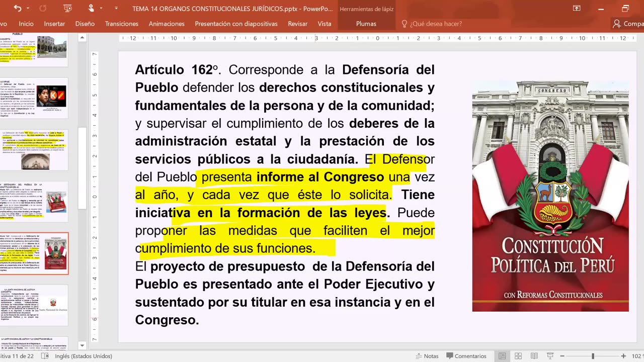
Task: Switch to the Transiciones tab
Action: point(122,24)
